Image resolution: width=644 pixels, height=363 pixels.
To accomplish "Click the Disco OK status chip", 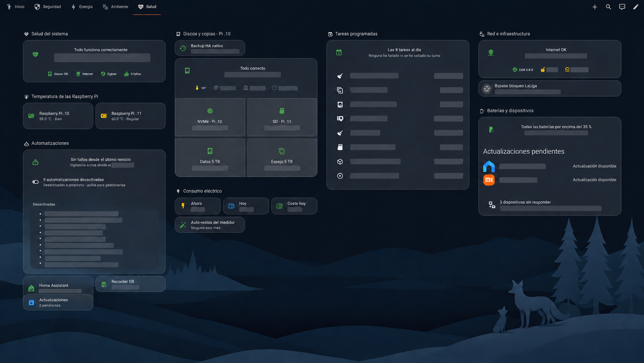I will click(58, 74).
